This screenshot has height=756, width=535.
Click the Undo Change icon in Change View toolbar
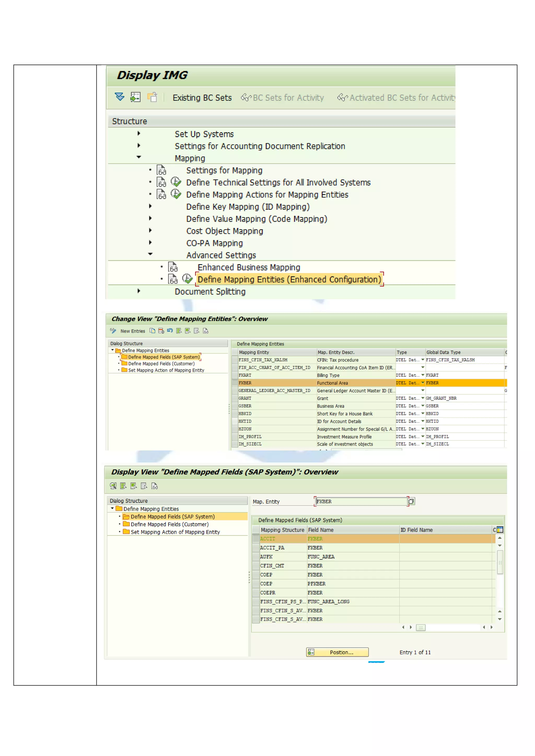[170, 330]
